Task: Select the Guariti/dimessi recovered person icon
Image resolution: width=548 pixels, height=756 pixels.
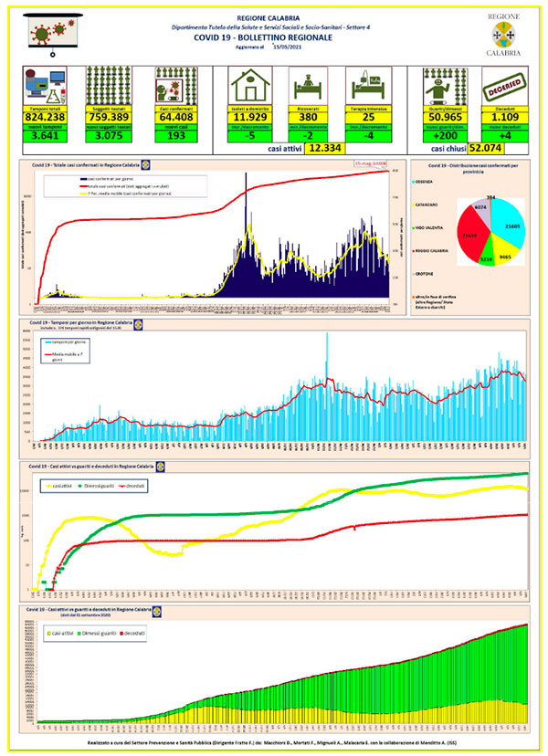Action: [x=445, y=86]
